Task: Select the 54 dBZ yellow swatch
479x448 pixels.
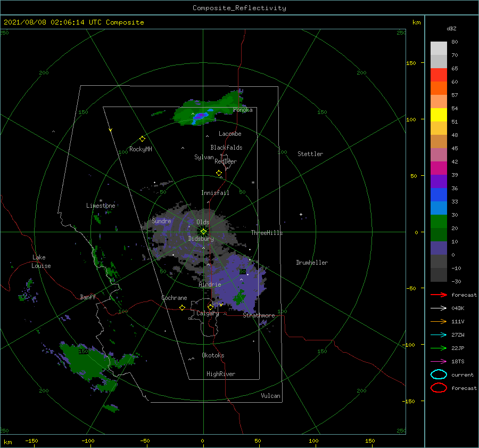Action: pyautogui.click(x=439, y=115)
